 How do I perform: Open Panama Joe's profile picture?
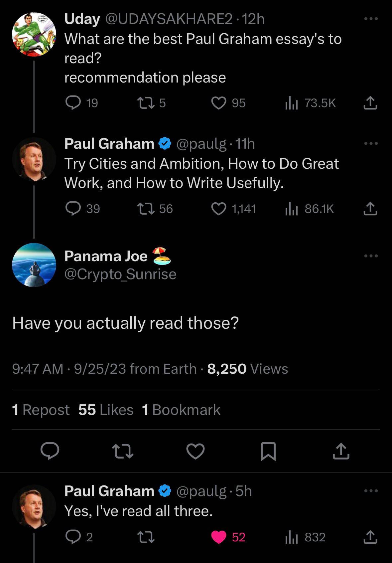tap(34, 265)
